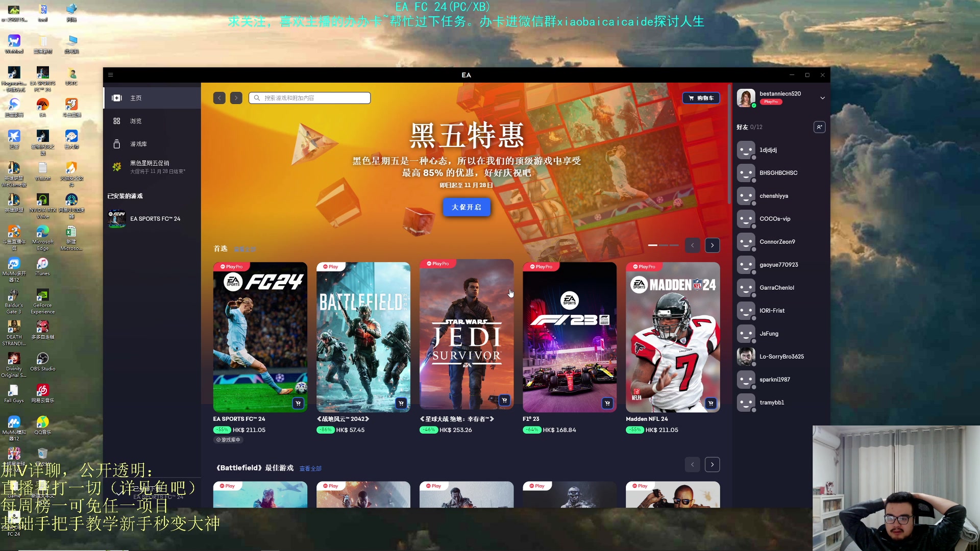Click the 大促开启 (Sale Launch) button
The width and height of the screenshot is (980, 551).
tap(467, 207)
